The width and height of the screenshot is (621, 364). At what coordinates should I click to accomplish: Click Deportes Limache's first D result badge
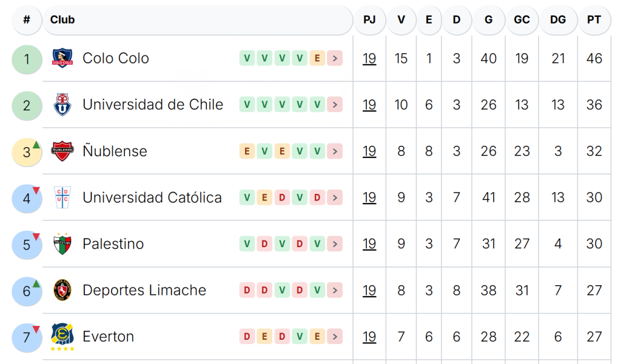247,290
